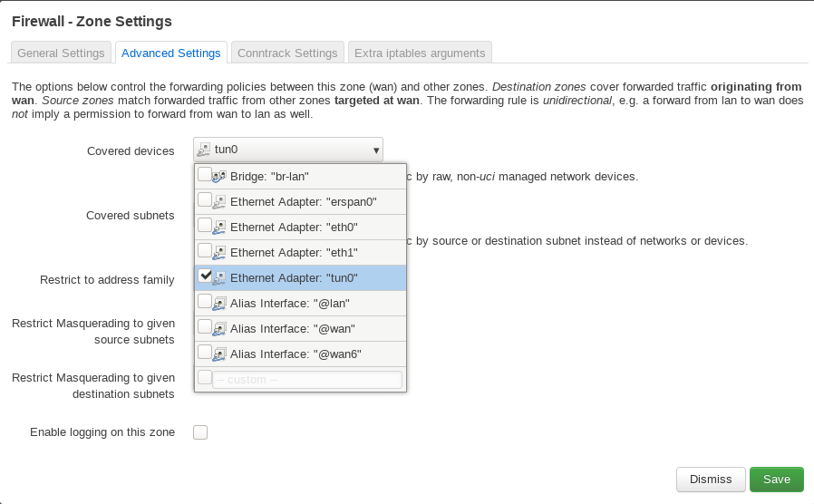Click the custom device input field
The height and width of the screenshot is (504, 814).
click(x=306, y=380)
